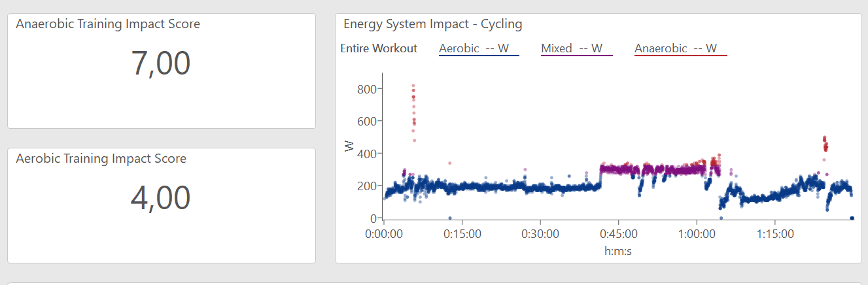Select the Entire Workout label

(379, 48)
